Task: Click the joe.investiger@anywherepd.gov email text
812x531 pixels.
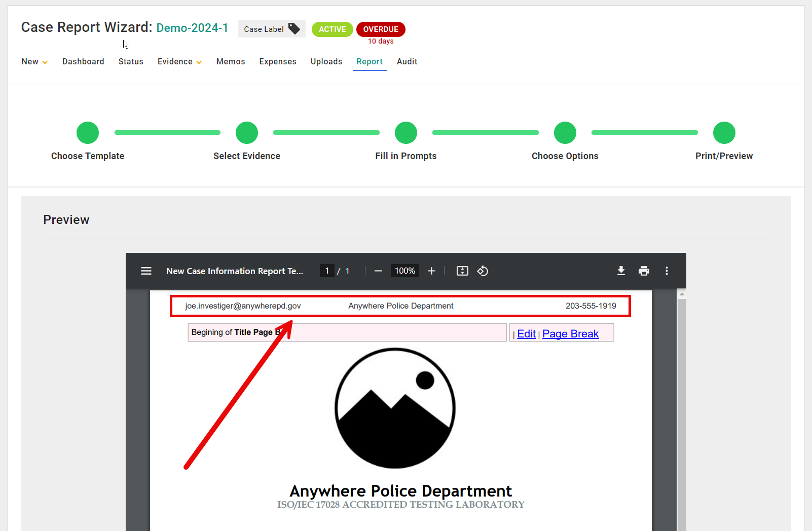Action: (x=243, y=306)
